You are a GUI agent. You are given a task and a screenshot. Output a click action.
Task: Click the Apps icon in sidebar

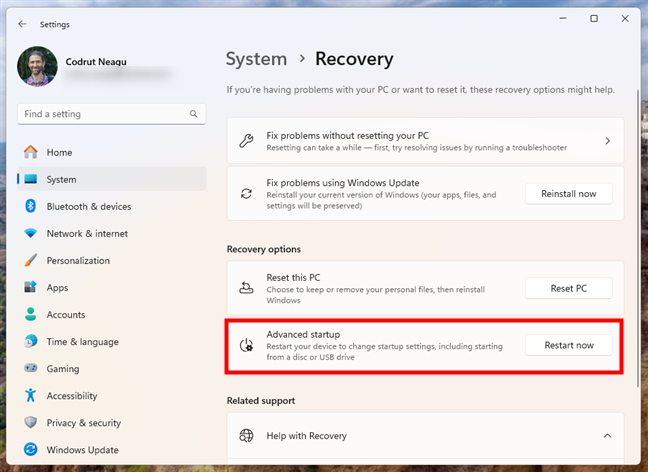[31, 287]
